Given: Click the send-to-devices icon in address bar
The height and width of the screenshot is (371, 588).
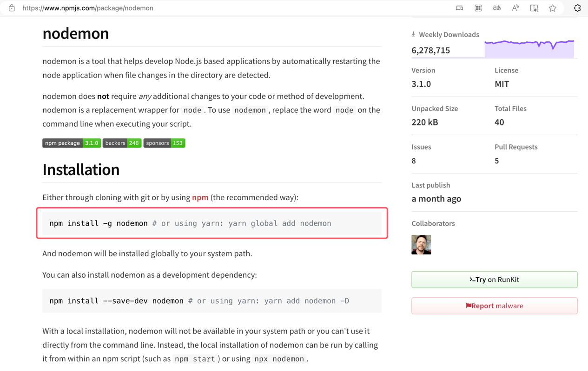Looking at the screenshot, I should coord(459,8).
